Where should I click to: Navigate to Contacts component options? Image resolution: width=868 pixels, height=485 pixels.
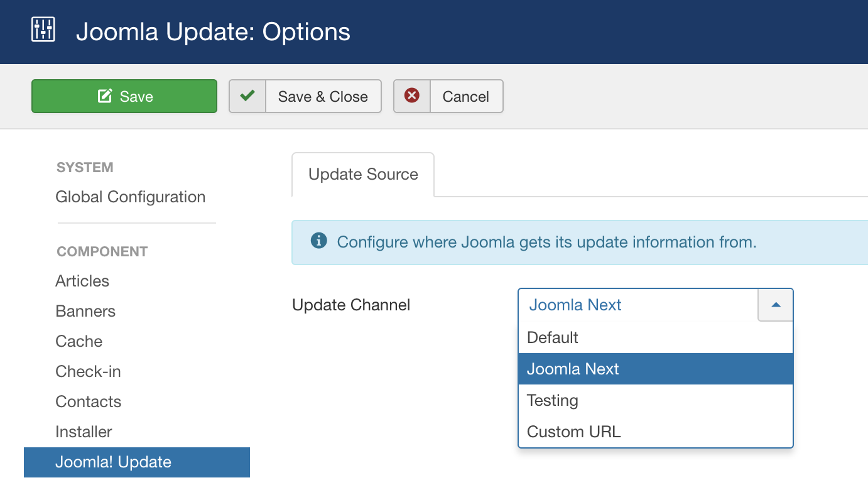coord(89,401)
